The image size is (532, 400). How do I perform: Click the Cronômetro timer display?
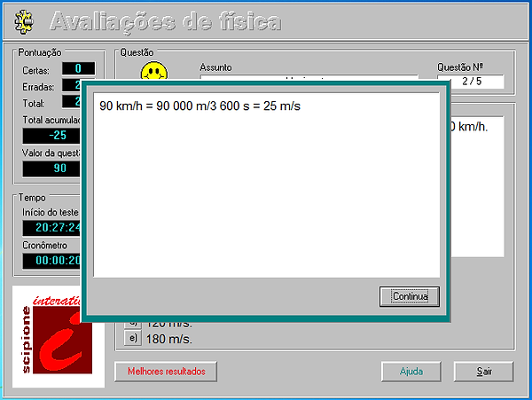click(51, 261)
